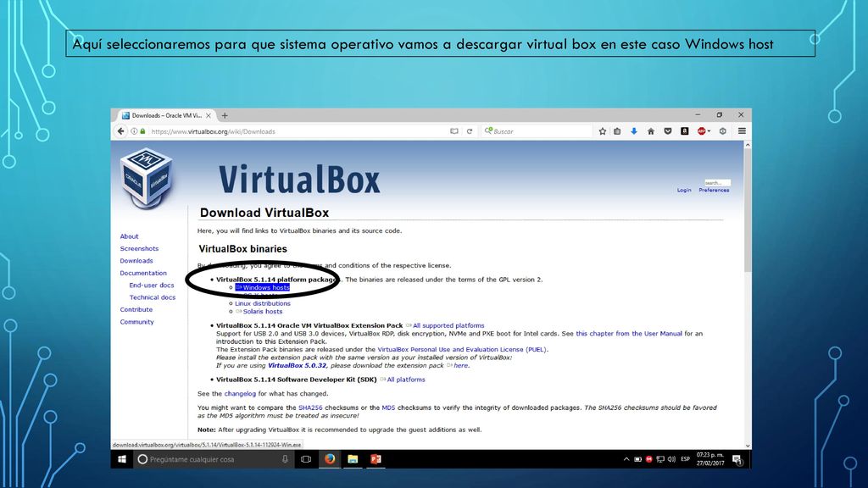The image size is (868, 488).
Task: Open Technical docs in the sidebar
Action: pyautogui.click(x=153, y=297)
